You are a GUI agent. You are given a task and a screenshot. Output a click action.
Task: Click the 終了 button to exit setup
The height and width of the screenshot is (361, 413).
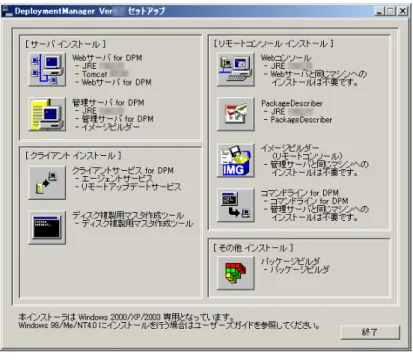click(x=370, y=332)
